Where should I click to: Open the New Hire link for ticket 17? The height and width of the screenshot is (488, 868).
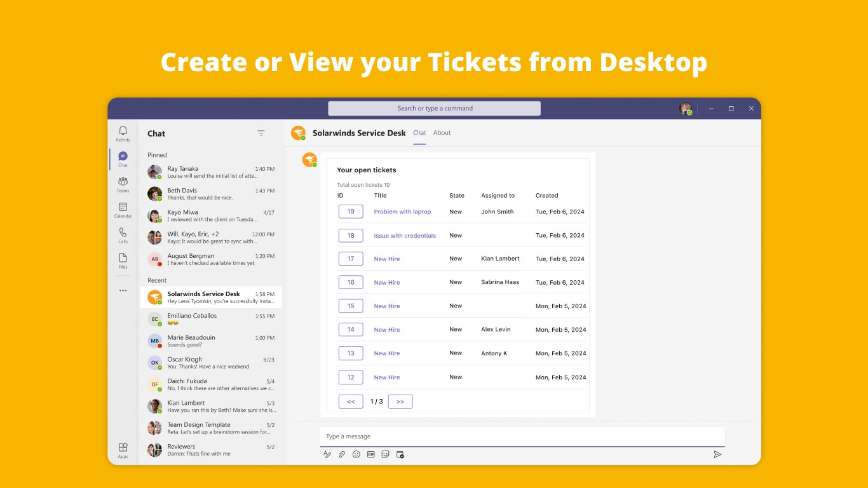click(x=387, y=259)
